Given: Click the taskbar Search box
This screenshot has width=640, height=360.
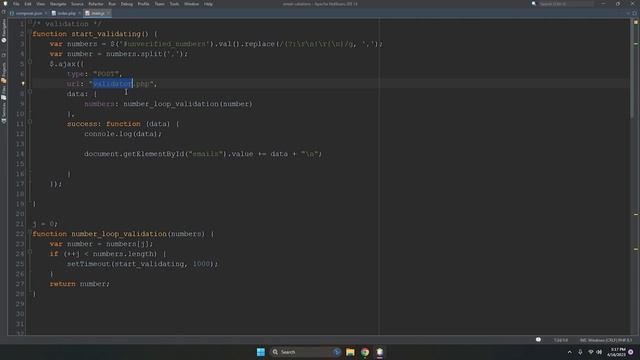Looking at the screenshot, I should tap(305, 352).
